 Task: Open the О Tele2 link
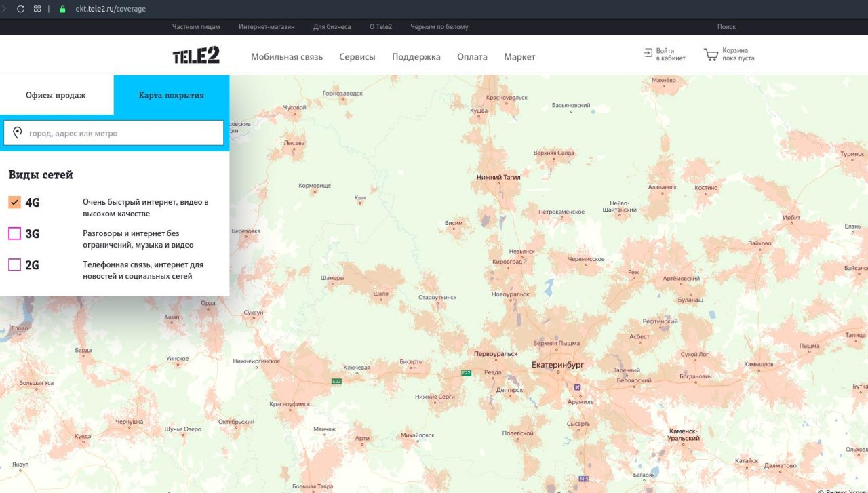(381, 27)
